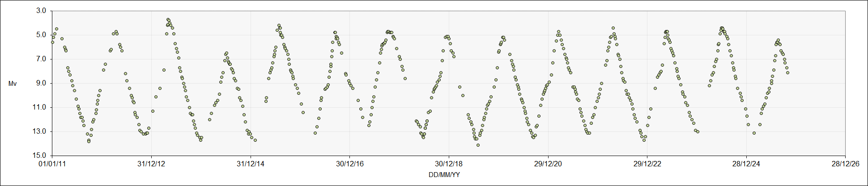Click the 31/12/14 date label

[251, 164]
